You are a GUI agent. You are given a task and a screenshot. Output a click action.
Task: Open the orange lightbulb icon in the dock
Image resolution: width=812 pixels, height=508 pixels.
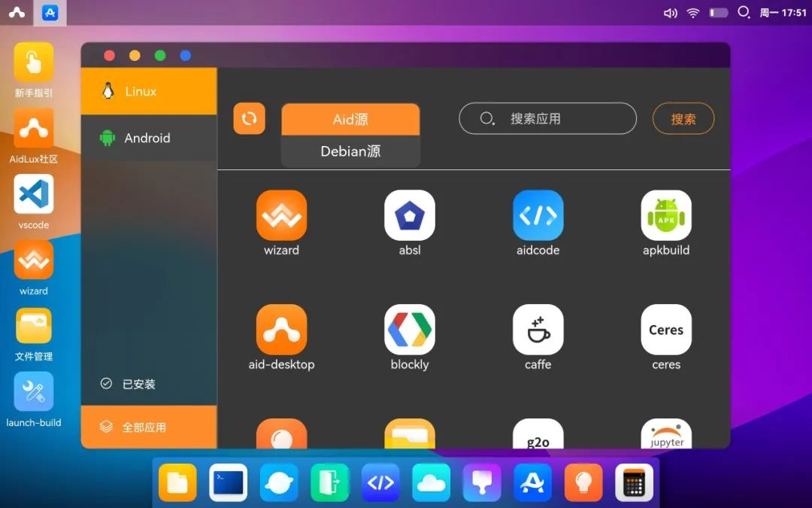tap(583, 483)
